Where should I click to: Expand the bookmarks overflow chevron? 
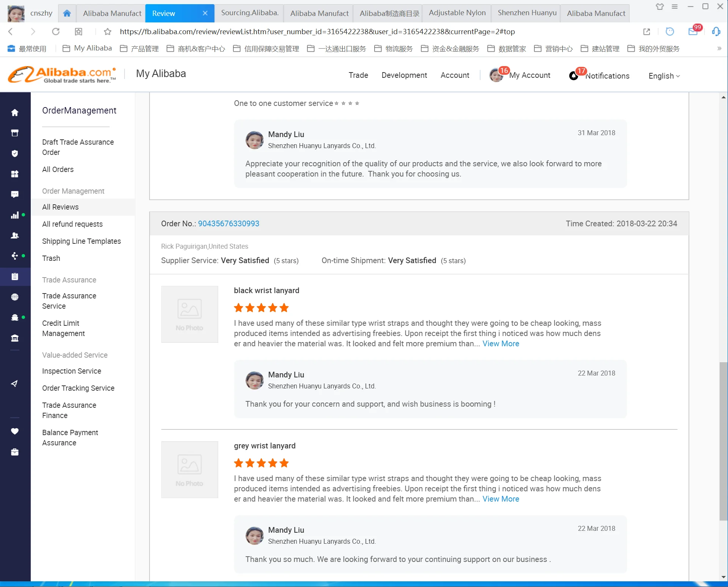point(719,49)
